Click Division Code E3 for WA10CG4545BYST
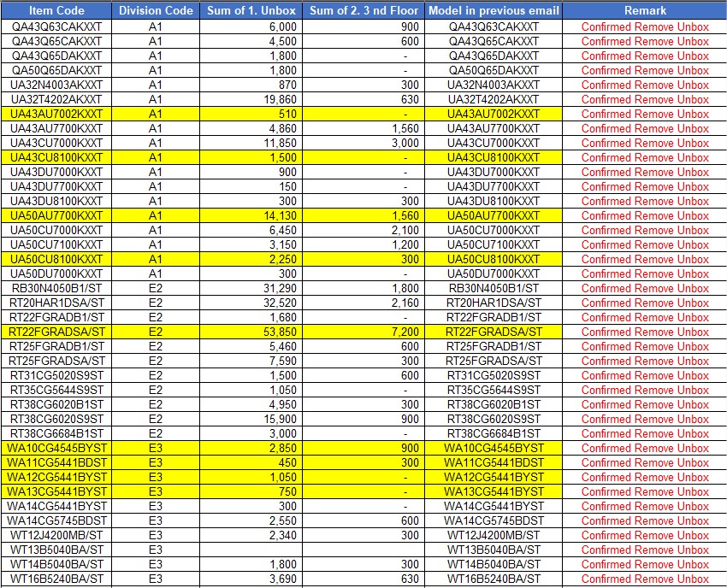Screen dimensions: 727x588 pos(156,448)
